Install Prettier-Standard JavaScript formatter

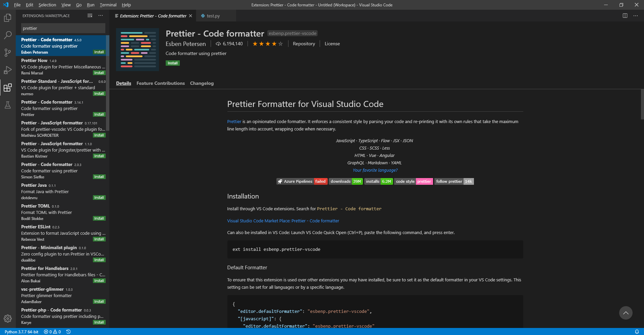(x=99, y=94)
